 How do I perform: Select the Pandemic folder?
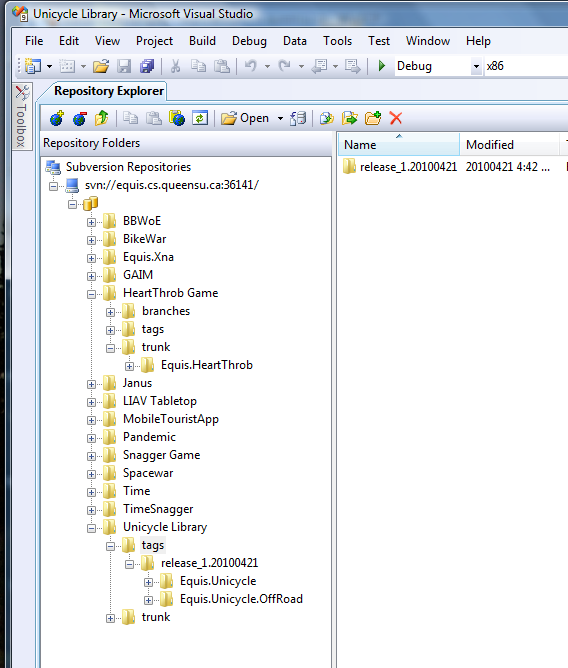click(x=149, y=437)
